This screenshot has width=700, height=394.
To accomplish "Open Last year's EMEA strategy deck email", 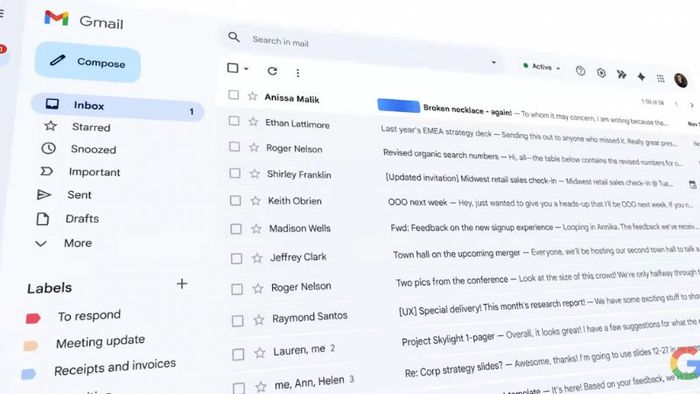I will point(436,131).
